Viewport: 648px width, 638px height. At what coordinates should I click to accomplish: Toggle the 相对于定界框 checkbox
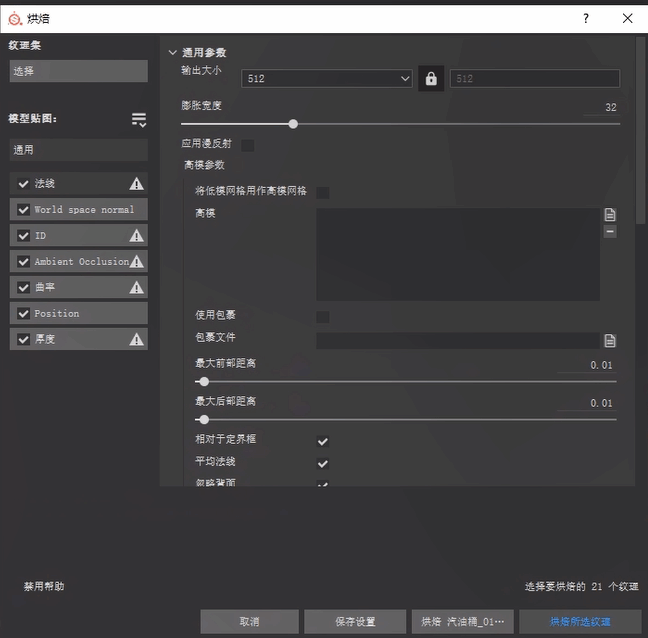point(323,441)
